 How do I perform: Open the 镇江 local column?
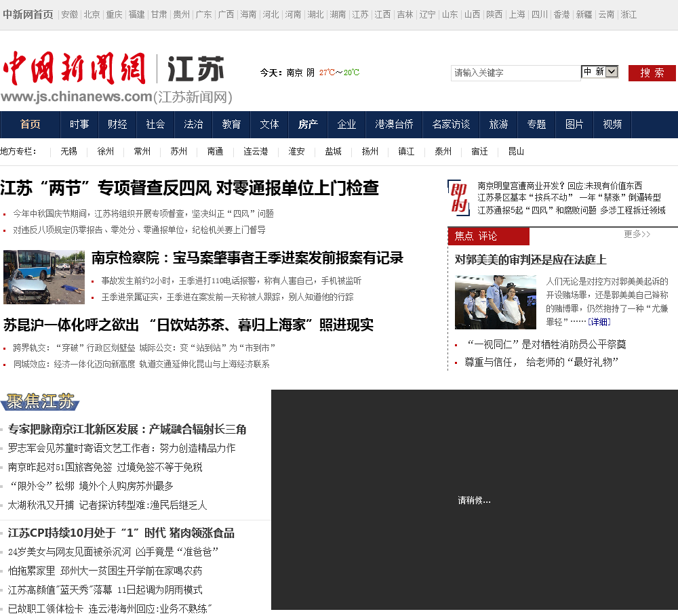click(x=406, y=151)
